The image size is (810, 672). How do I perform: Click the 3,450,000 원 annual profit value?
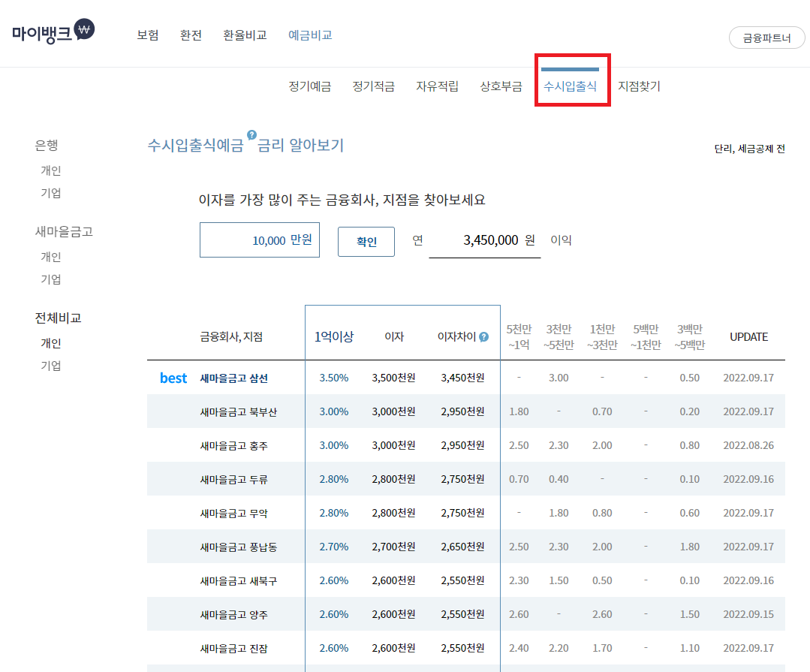coord(499,240)
